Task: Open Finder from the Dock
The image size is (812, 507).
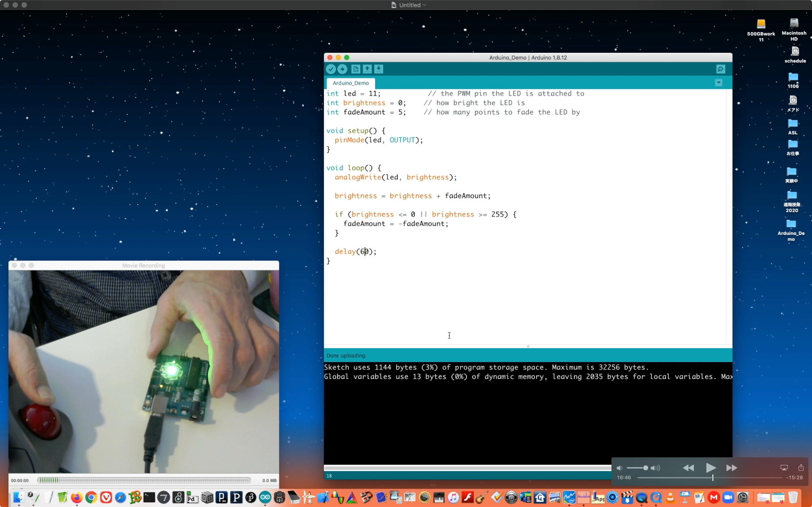Action: click(x=18, y=497)
